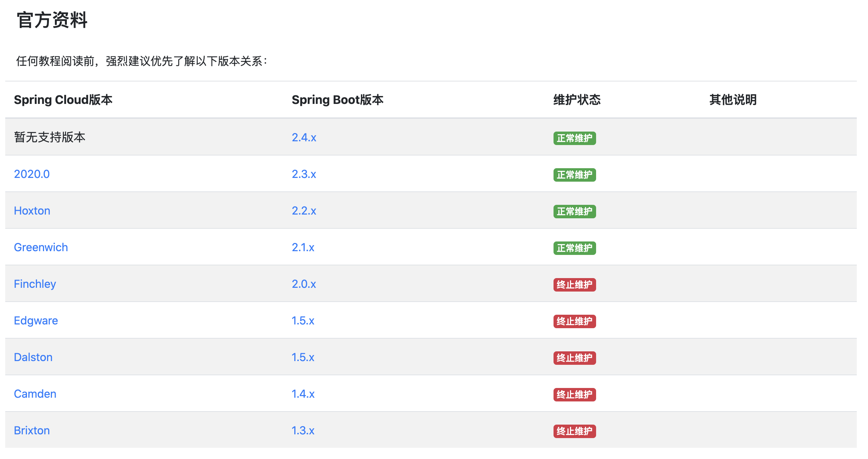Click the green badge in Hoxton row
The height and width of the screenshot is (459, 868).
coord(574,212)
